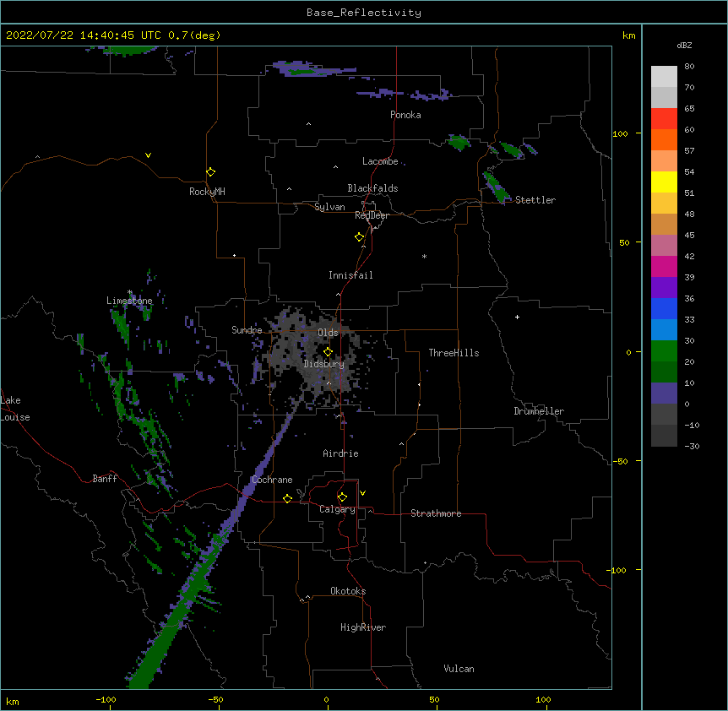The width and height of the screenshot is (728, 711).
Task: Select the yellow diamond marker just below Cochrane
Action: [287, 498]
